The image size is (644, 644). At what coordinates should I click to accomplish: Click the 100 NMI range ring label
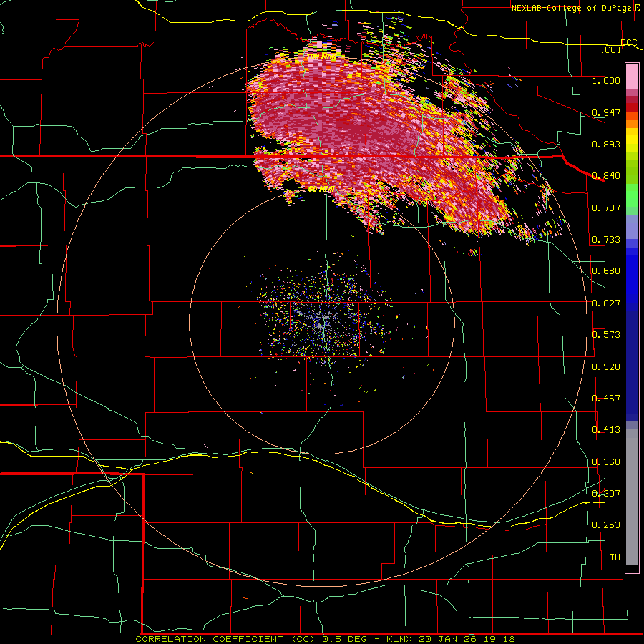321,57
